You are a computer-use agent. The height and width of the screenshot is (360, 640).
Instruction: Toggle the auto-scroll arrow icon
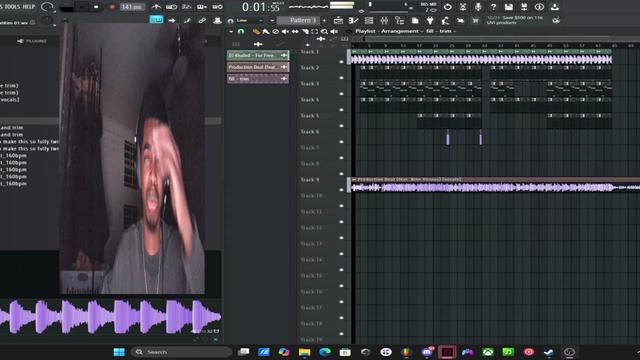172,20
